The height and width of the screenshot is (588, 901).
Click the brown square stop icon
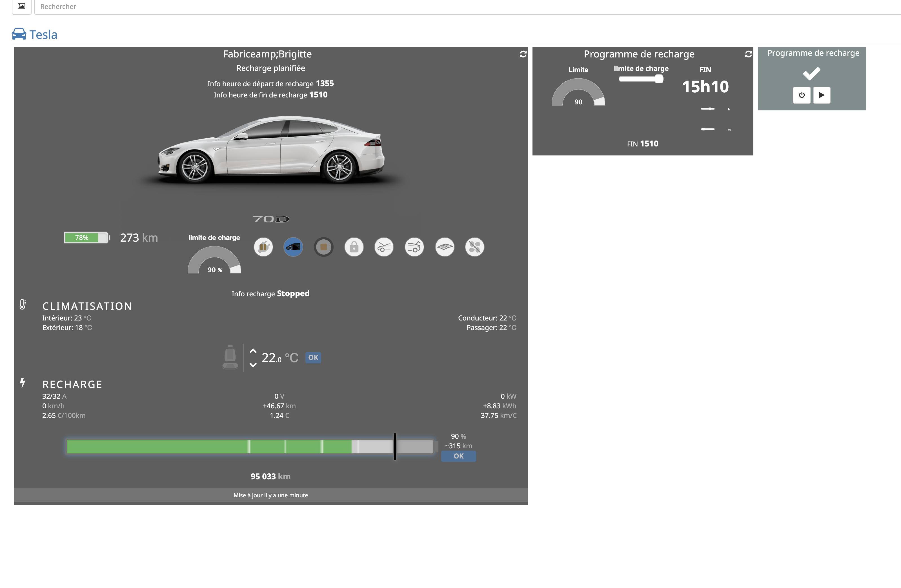(324, 247)
